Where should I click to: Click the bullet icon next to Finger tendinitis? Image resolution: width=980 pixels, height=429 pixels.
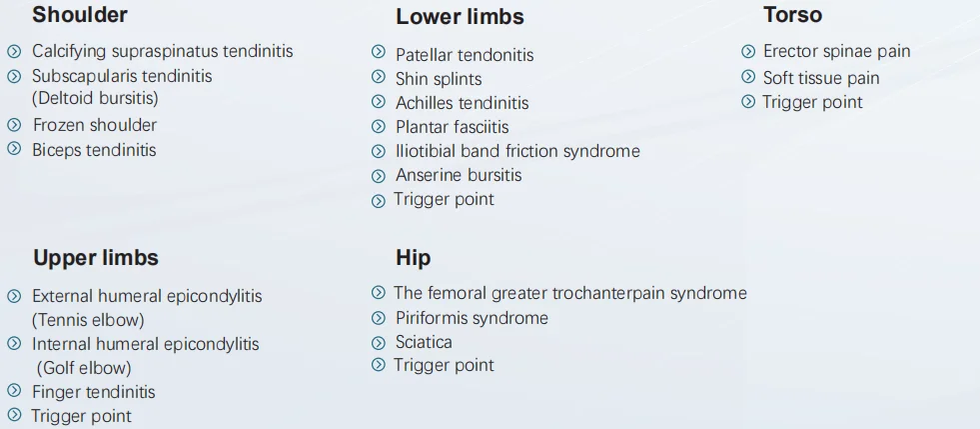[x=14, y=391]
